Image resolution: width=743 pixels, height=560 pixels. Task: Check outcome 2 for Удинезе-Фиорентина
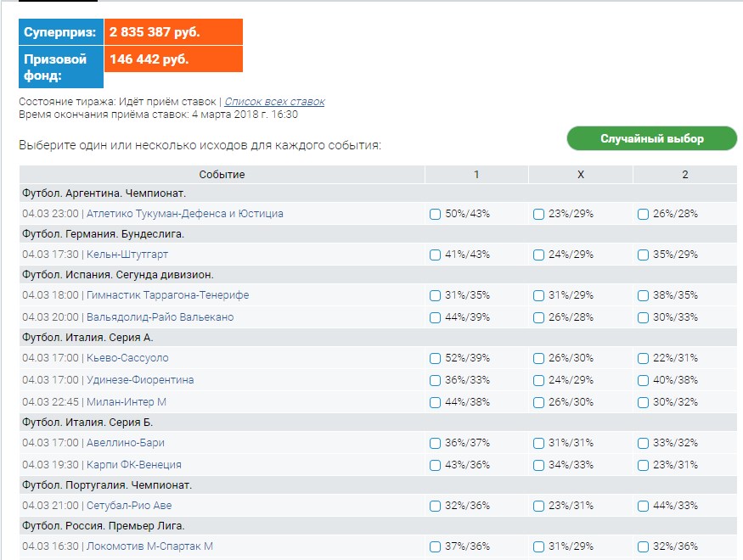(643, 381)
